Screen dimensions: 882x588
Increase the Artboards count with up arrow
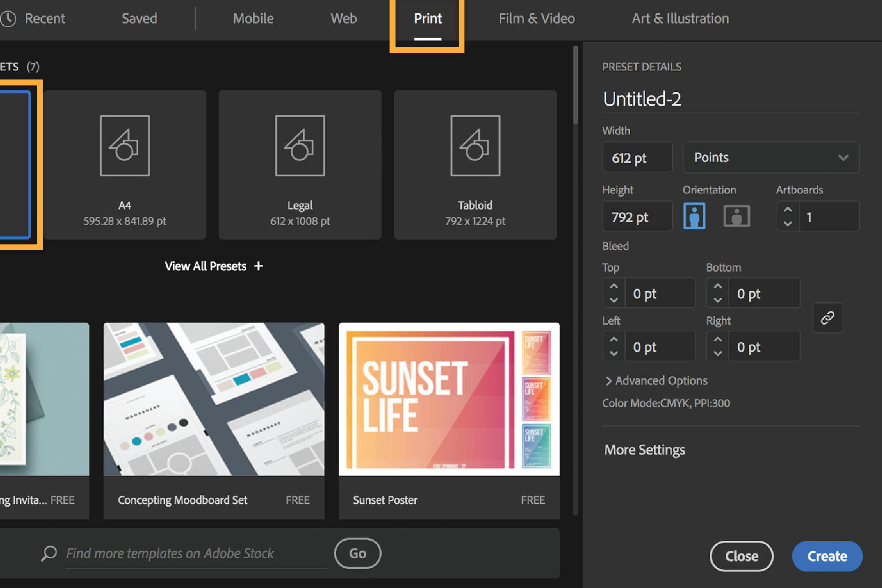[788, 209]
